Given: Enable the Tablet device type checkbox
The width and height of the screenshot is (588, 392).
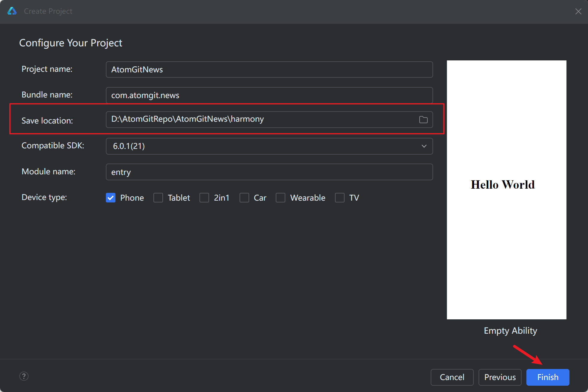Looking at the screenshot, I should coord(158,198).
